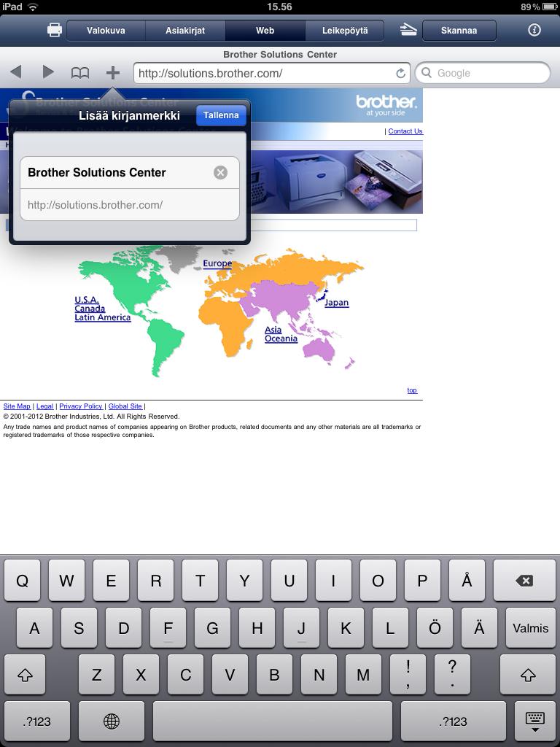Screen dimensions: 560x747
Task: Tap the Å key
Action: click(467, 580)
